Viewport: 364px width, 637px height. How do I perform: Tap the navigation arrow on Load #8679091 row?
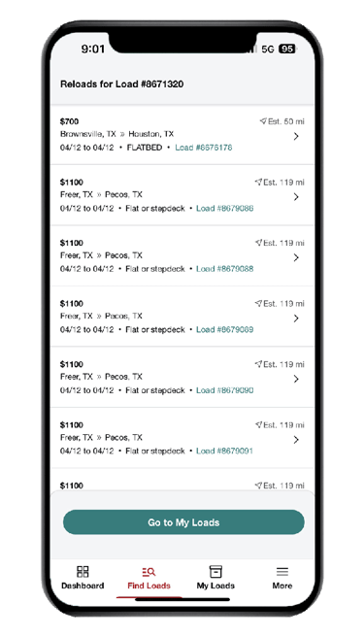pos(258,424)
